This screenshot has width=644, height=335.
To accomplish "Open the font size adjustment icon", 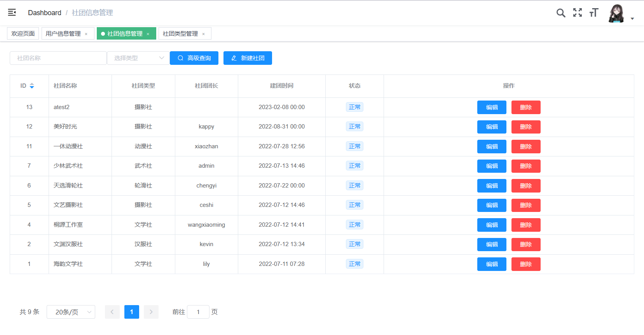I will 593,13.
